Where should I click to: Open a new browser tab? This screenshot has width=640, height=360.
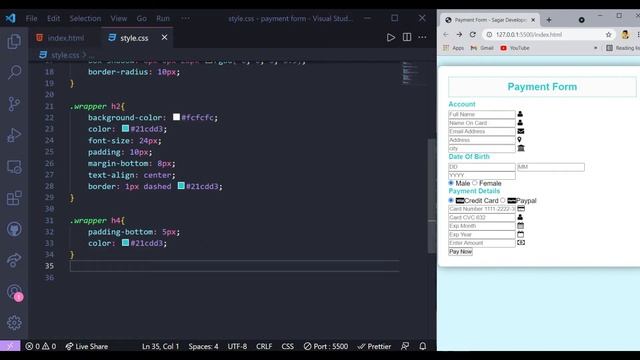(549, 20)
